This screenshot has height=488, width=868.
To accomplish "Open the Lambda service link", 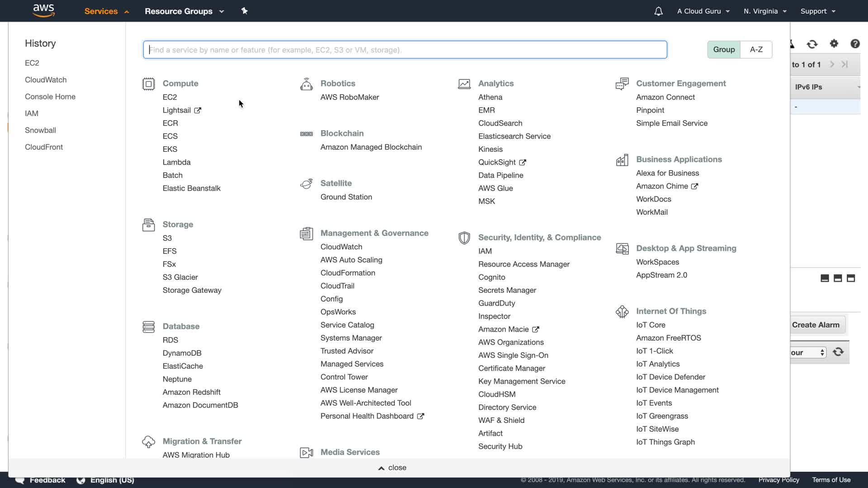I will [176, 162].
